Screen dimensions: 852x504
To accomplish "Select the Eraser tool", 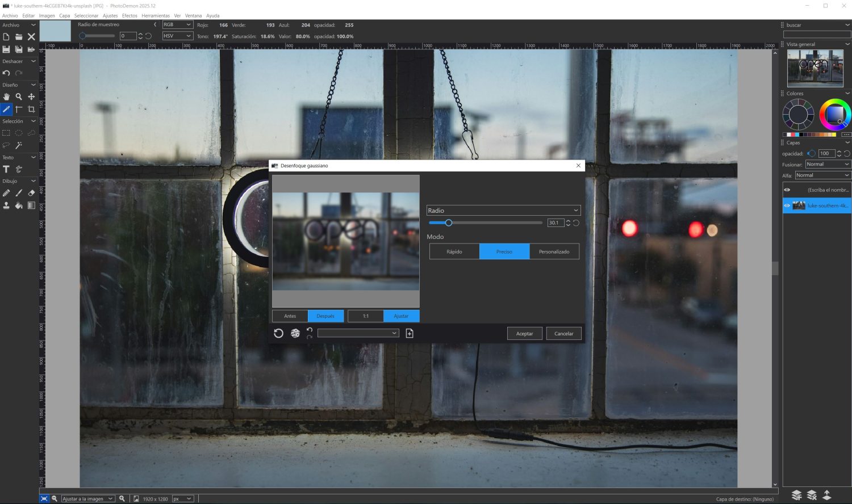I will click(31, 193).
